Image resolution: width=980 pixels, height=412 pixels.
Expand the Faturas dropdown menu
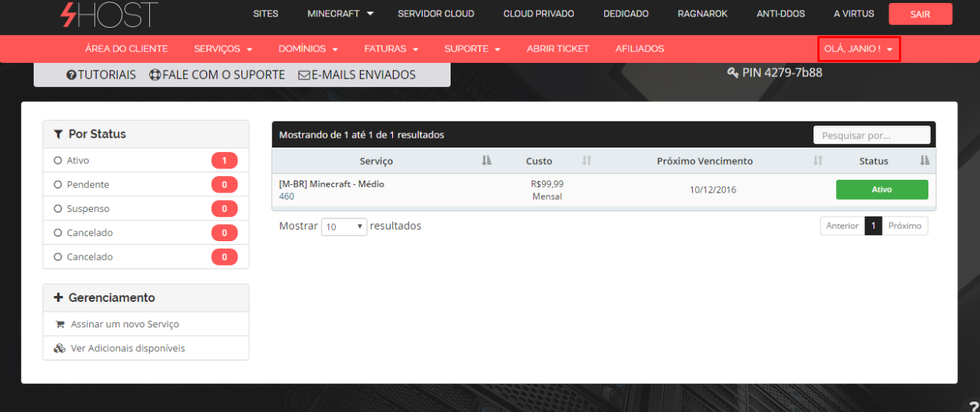coord(391,49)
